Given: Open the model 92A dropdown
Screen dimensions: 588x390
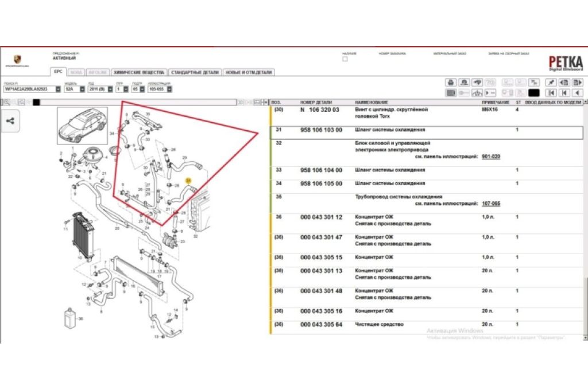Looking at the screenshot, I should coord(83,89).
